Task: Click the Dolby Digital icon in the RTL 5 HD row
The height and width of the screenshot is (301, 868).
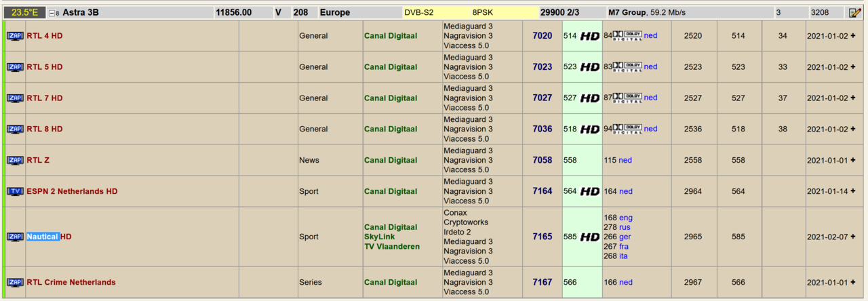Action: click(627, 67)
